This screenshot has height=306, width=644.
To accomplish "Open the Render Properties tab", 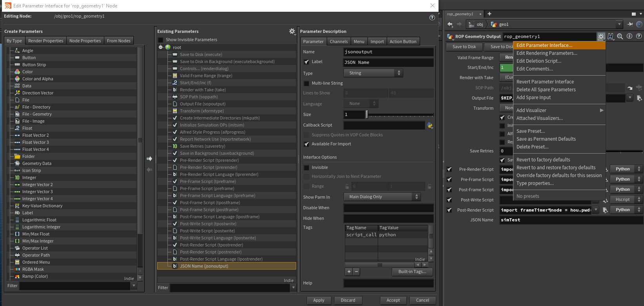I will [45, 41].
